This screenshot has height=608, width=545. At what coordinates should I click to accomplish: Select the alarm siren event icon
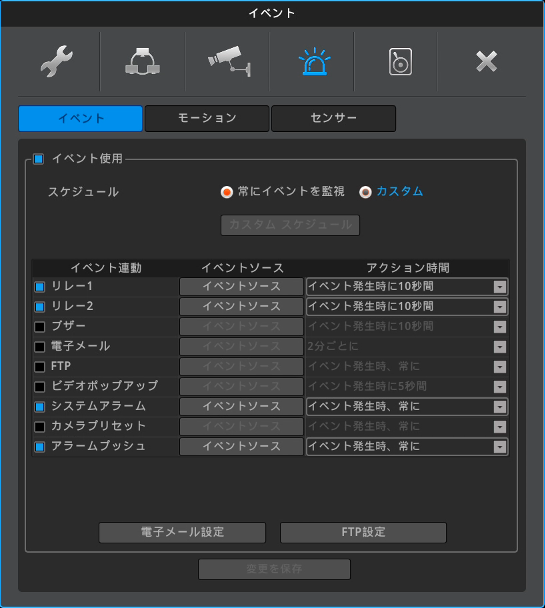pos(314,61)
